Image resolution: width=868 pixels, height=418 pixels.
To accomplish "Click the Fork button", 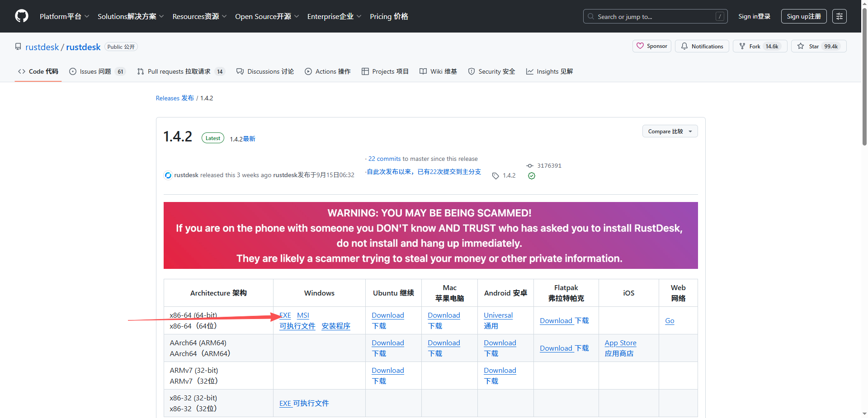I will coord(760,46).
